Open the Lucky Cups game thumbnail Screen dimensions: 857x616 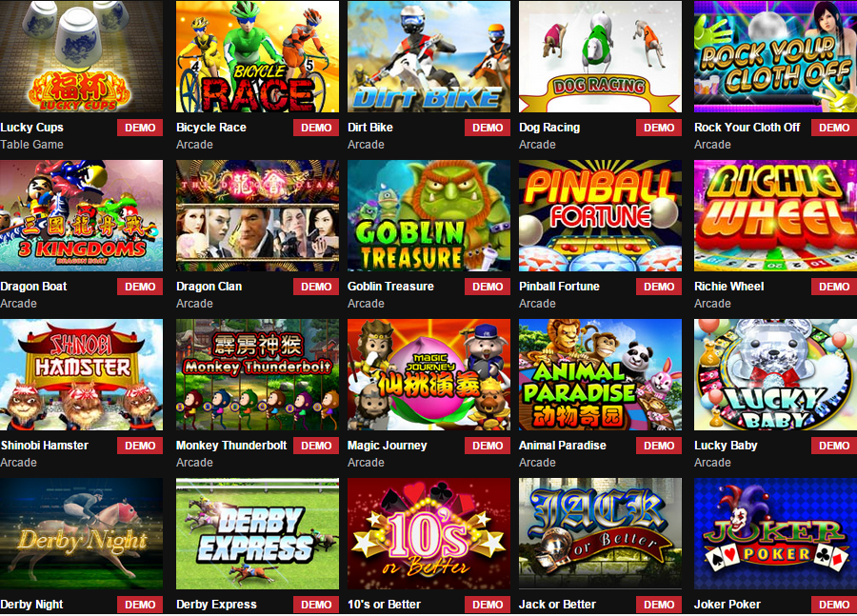[82, 56]
